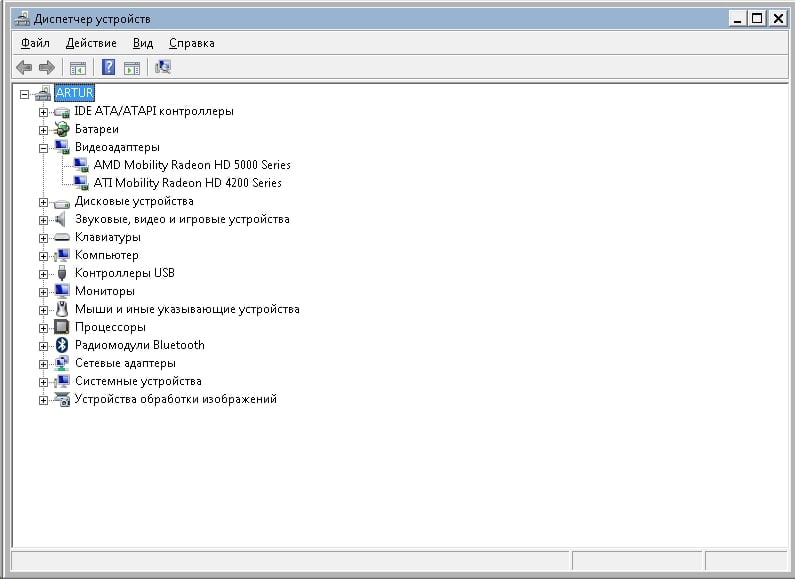
Task: Select the Контроллеры USB label
Action: pyautogui.click(x=125, y=273)
